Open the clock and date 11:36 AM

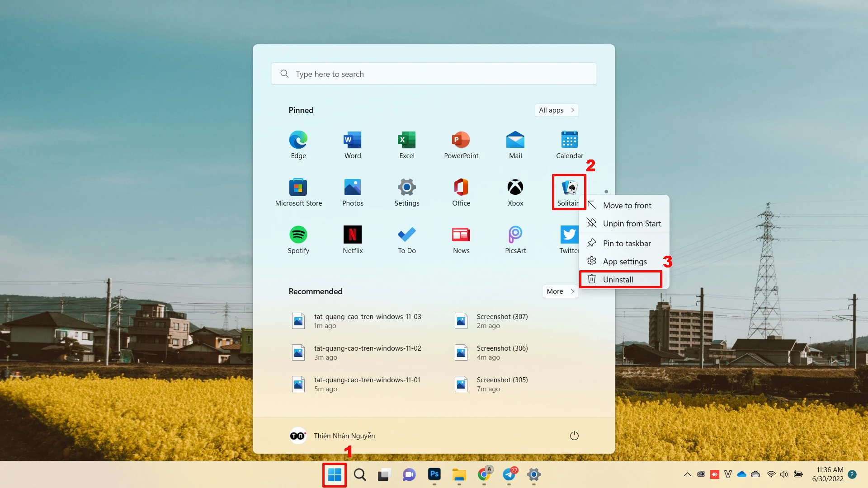click(828, 474)
